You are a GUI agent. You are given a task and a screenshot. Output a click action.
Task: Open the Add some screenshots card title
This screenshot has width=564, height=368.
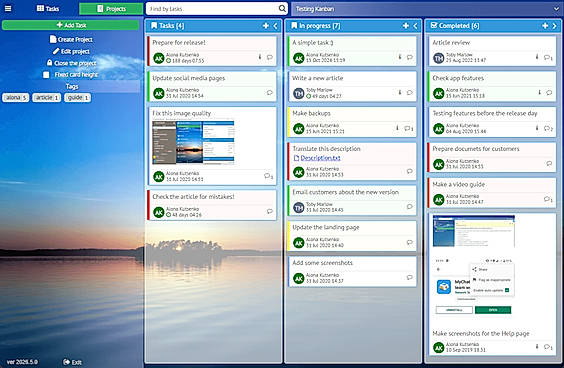[x=322, y=263]
